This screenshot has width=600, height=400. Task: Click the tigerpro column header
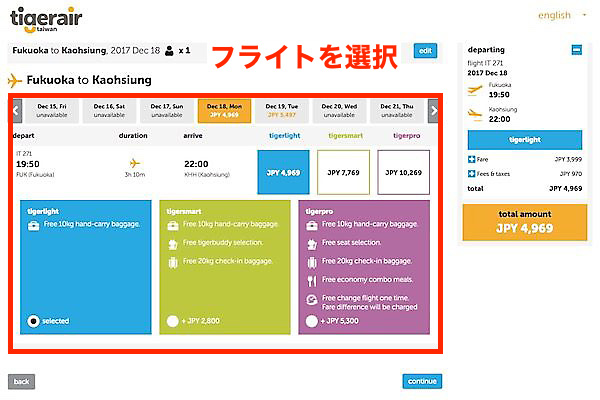(406, 136)
